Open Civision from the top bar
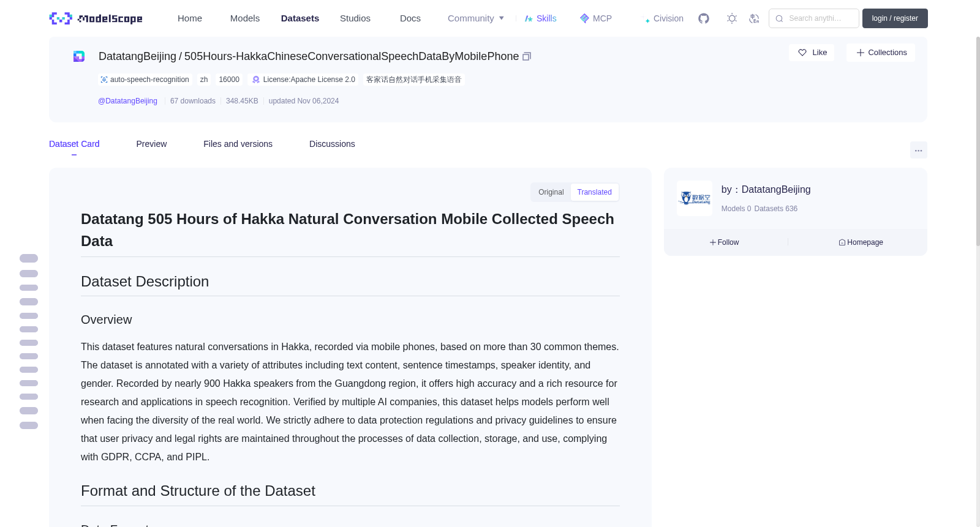 coord(664,18)
